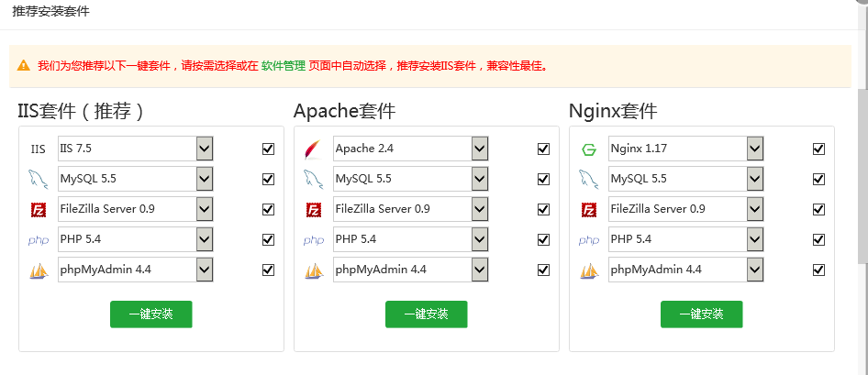Open FileZilla Server dropdown in Apache suite
The image size is (868, 375).
(411, 210)
